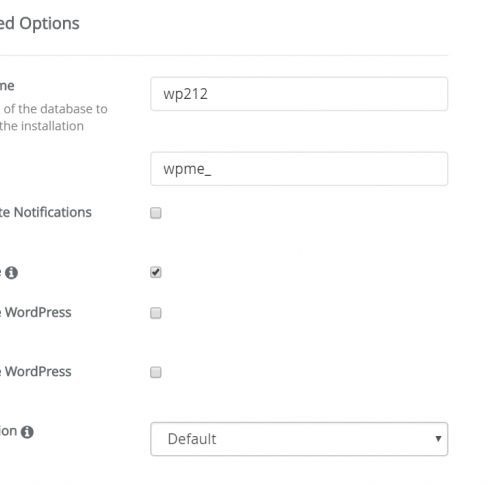Click the first WordPress label text

[x=36, y=312]
